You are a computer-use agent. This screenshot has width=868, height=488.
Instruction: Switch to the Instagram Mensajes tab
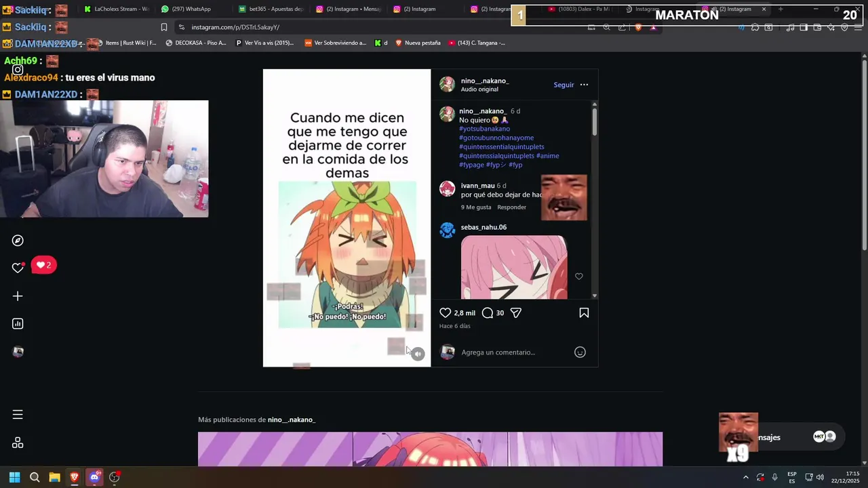pos(349,9)
